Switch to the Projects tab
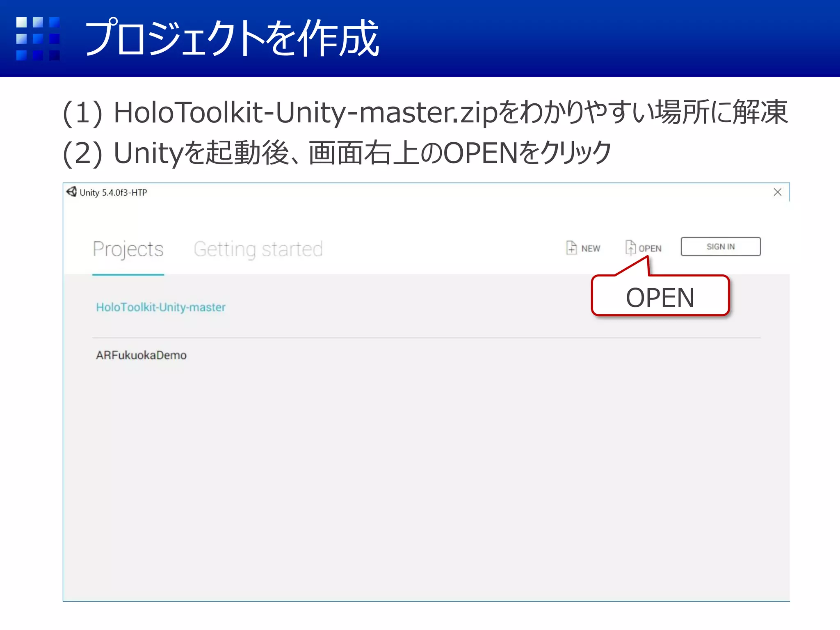Viewport: 840px width, 630px height. 128,249
